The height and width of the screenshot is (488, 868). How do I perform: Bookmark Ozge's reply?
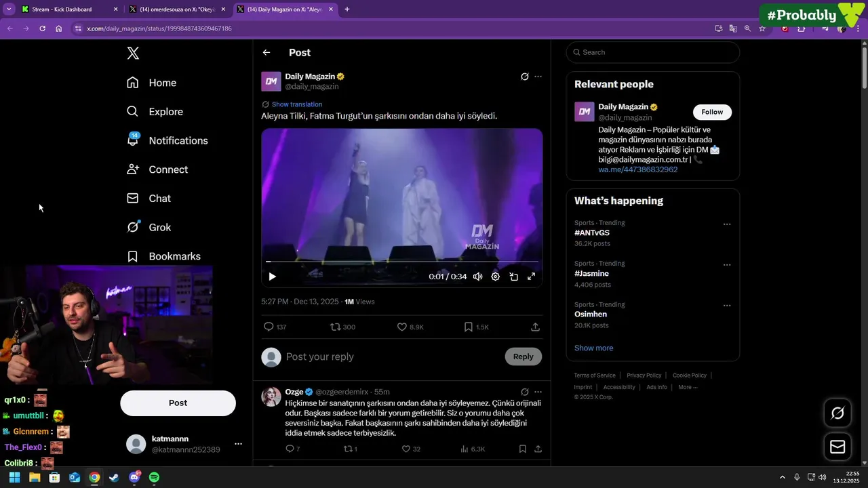tap(522, 449)
